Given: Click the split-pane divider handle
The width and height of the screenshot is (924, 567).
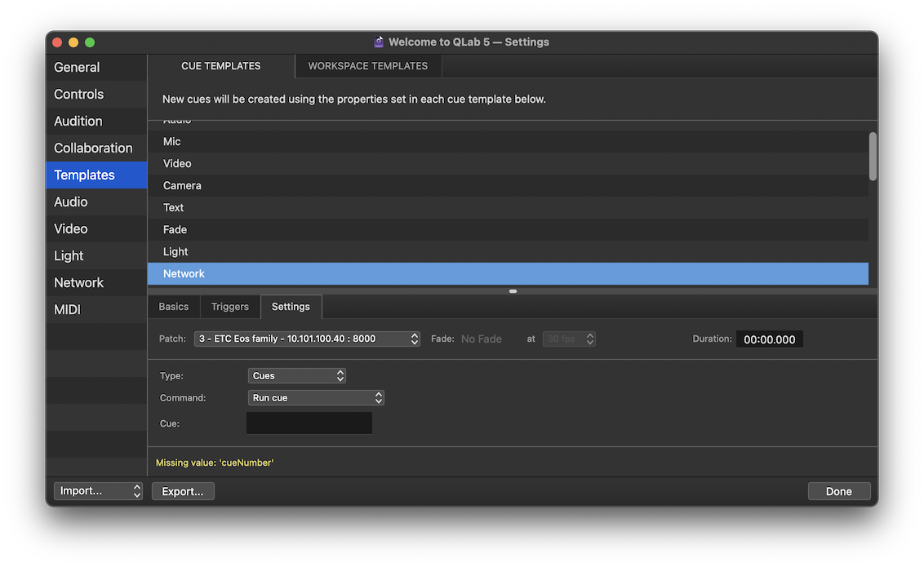Looking at the screenshot, I should [x=513, y=290].
